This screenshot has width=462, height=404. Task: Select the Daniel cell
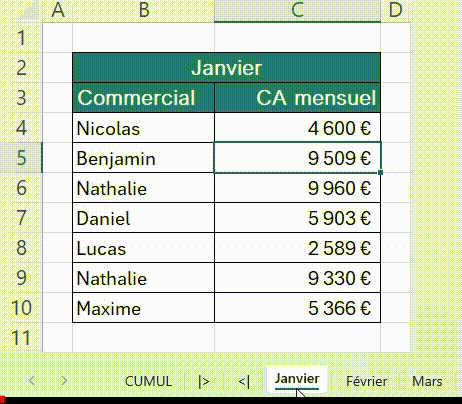[143, 218]
